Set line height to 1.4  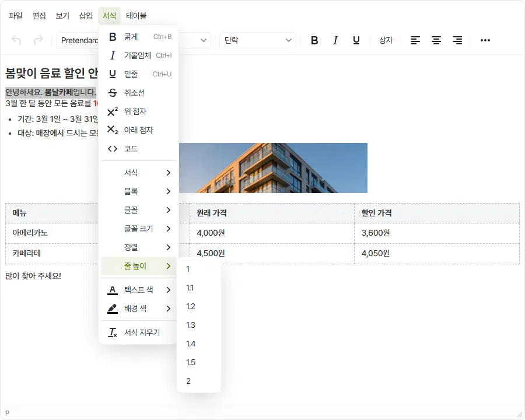198,344
